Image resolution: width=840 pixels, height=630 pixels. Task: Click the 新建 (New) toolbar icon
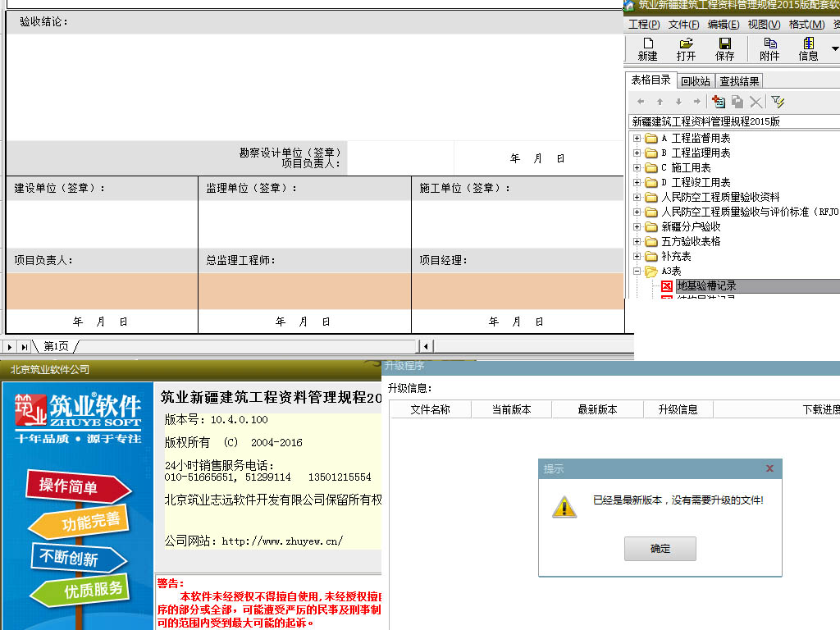[x=647, y=43]
